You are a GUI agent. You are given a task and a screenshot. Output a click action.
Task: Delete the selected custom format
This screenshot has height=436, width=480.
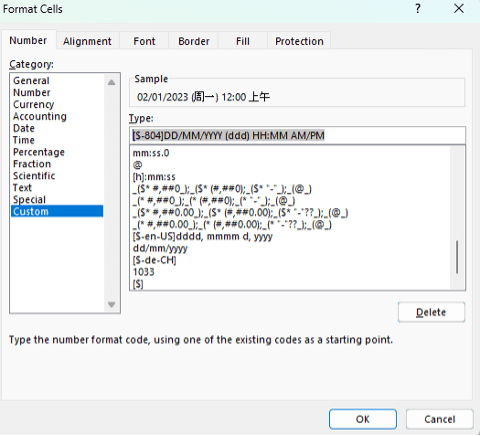pos(431,312)
